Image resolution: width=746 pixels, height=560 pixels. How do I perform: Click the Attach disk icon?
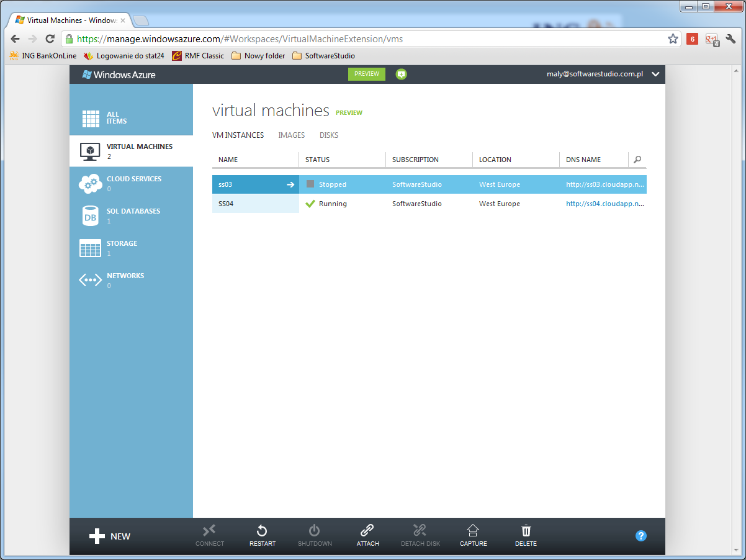tap(367, 531)
